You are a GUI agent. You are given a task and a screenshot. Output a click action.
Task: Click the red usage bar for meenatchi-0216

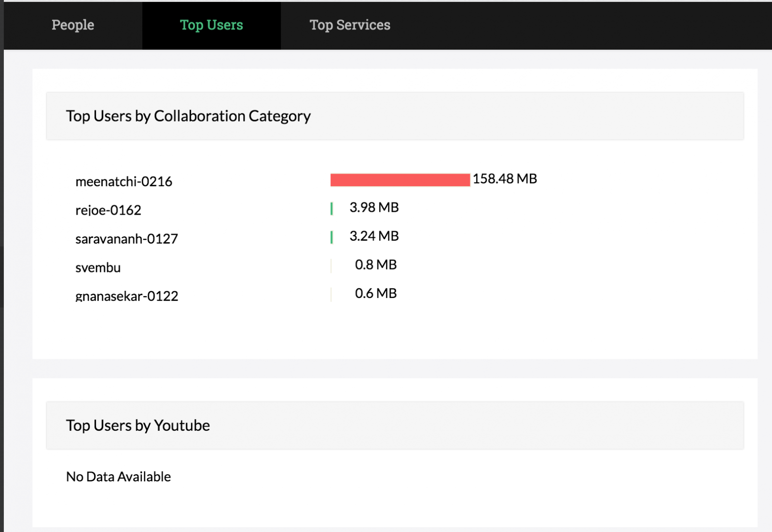click(400, 179)
